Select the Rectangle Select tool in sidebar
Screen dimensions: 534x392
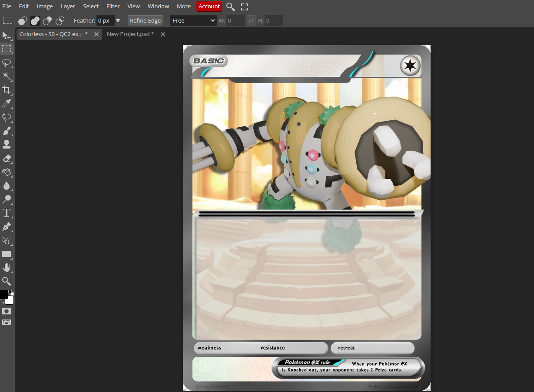pos(7,49)
